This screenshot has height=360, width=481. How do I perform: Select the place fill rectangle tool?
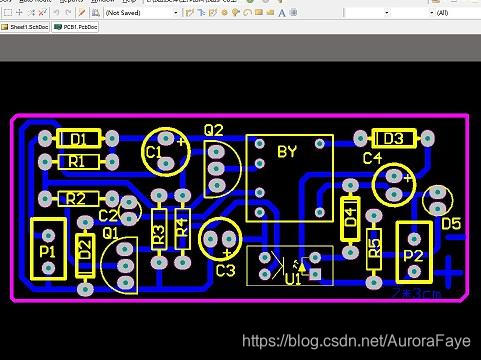click(259, 13)
